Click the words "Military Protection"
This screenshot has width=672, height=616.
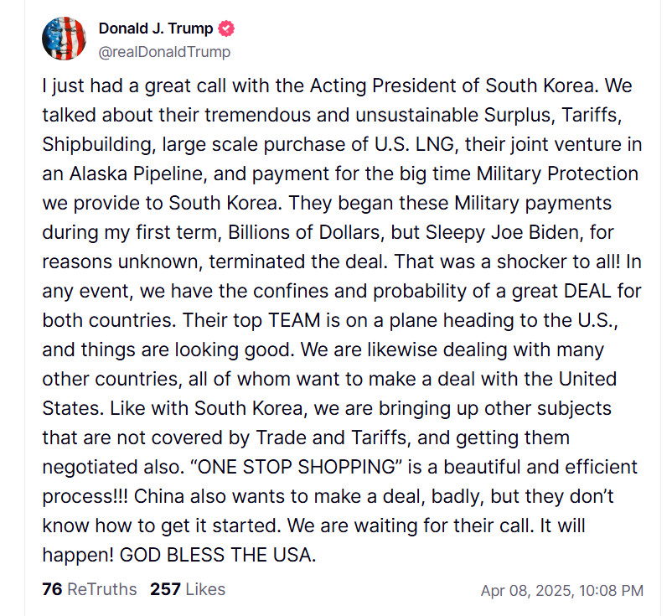click(557, 173)
